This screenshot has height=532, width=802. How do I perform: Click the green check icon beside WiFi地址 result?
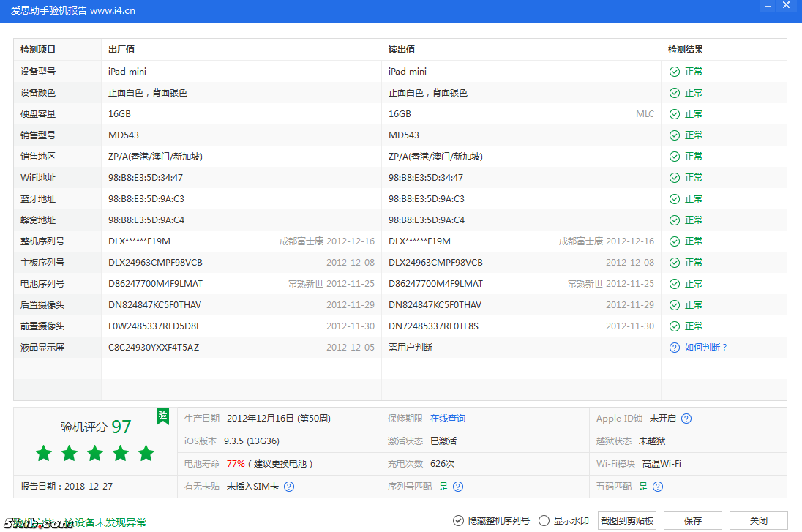coord(675,177)
